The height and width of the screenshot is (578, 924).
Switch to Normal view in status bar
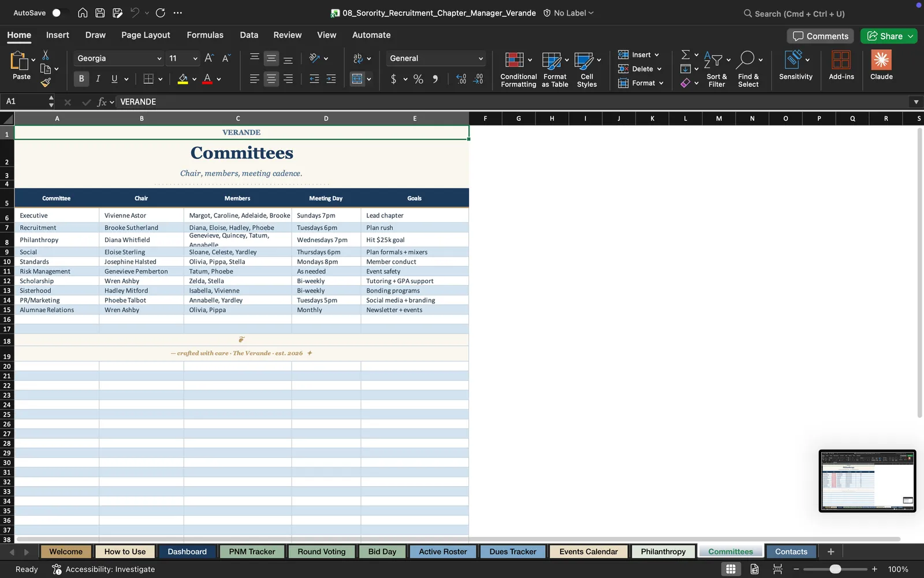[731, 569]
